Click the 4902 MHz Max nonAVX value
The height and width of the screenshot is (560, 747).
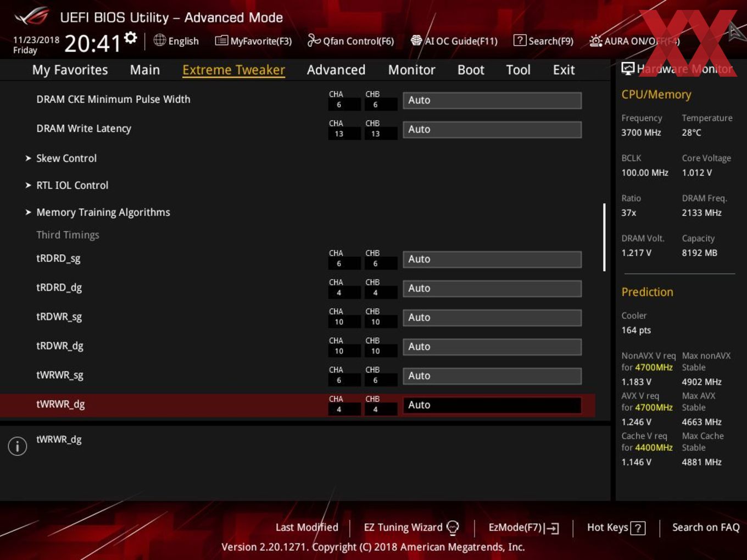[x=701, y=382]
